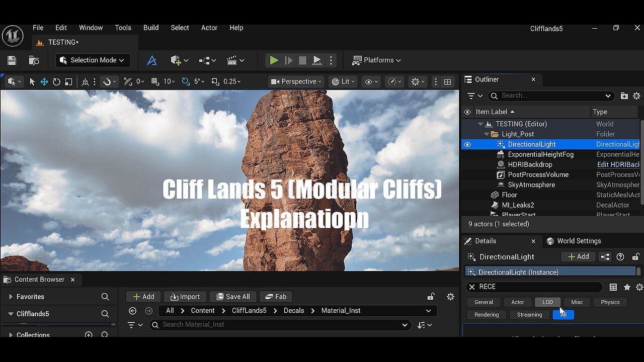Toggle Details property matrix table icon

[613, 287]
